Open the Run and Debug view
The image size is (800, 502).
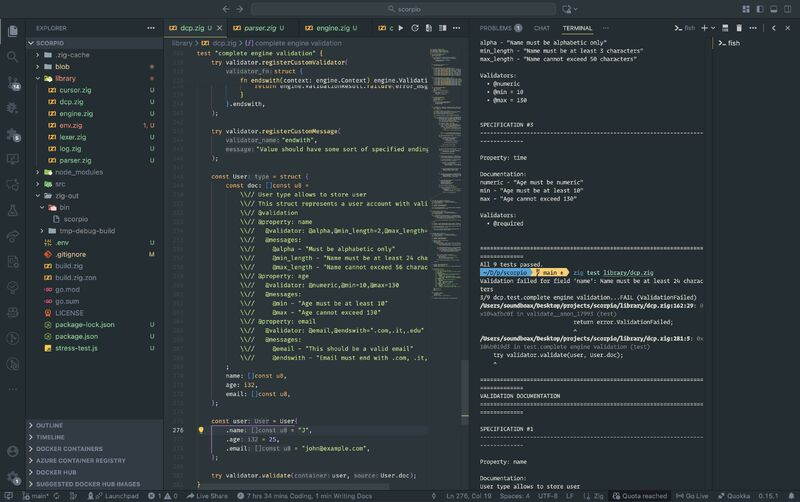coord(13,108)
